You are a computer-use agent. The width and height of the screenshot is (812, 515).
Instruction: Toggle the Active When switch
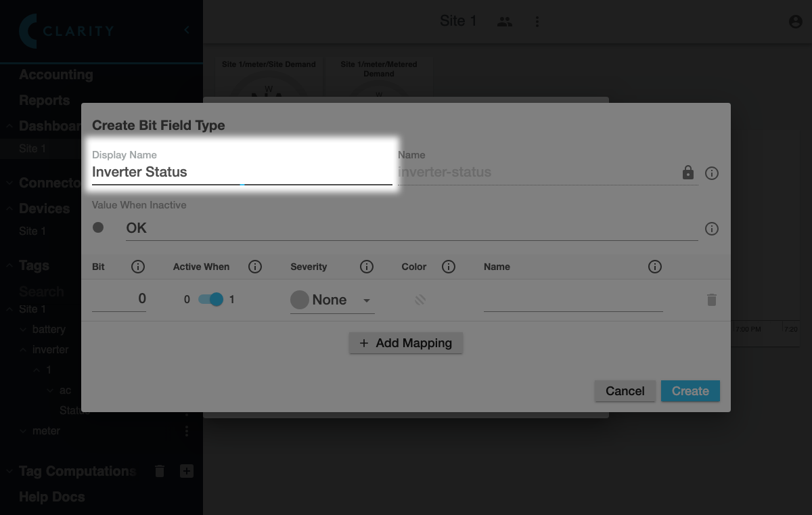[x=210, y=299]
